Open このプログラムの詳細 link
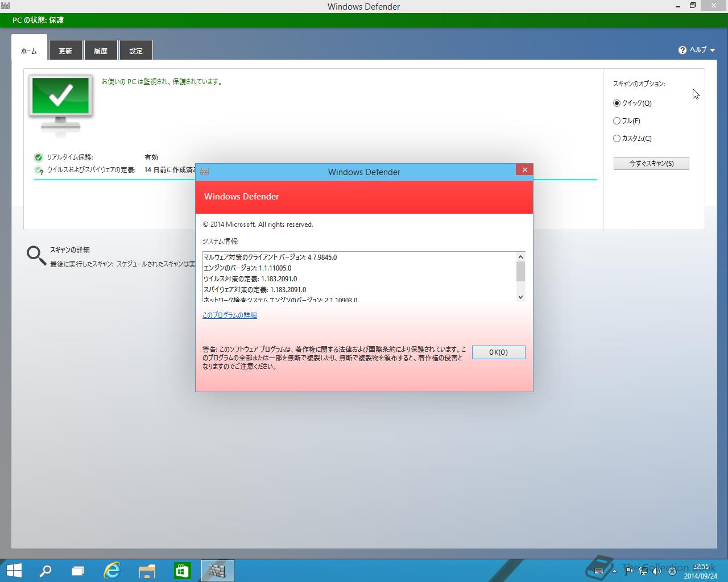This screenshot has width=728, height=582. pyautogui.click(x=230, y=315)
